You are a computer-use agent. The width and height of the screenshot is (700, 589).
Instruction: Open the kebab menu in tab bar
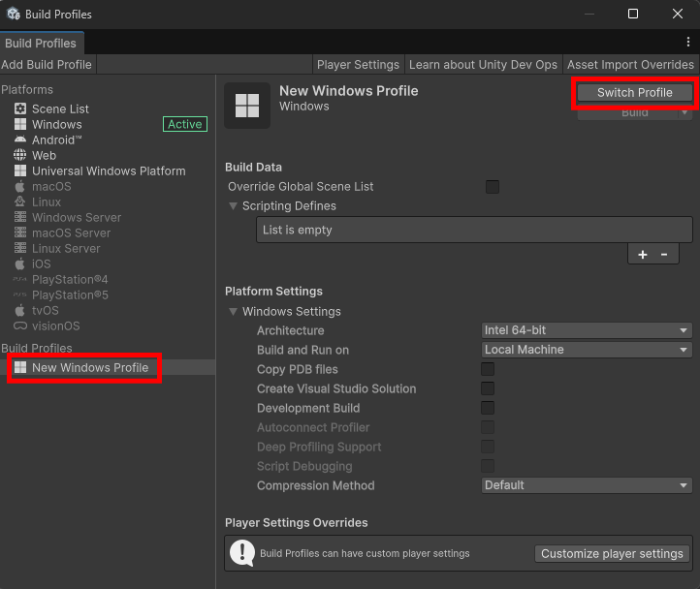click(x=687, y=43)
